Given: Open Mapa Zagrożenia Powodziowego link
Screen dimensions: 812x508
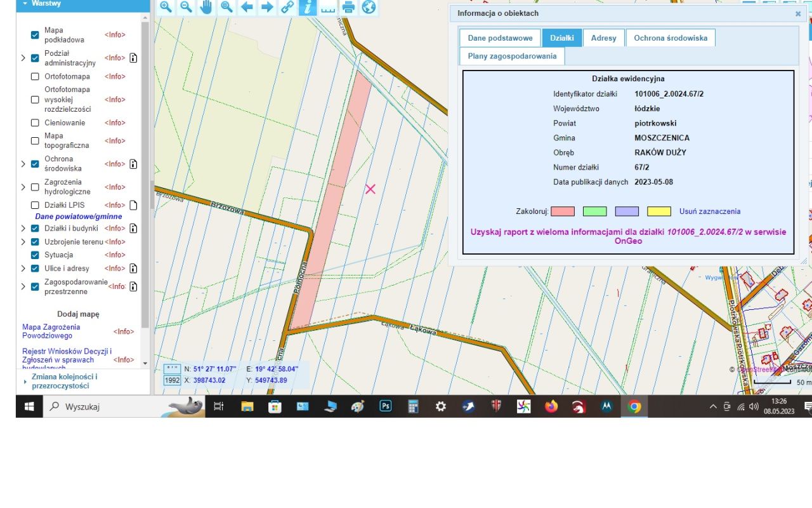Looking at the screenshot, I should pyautogui.click(x=51, y=331).
